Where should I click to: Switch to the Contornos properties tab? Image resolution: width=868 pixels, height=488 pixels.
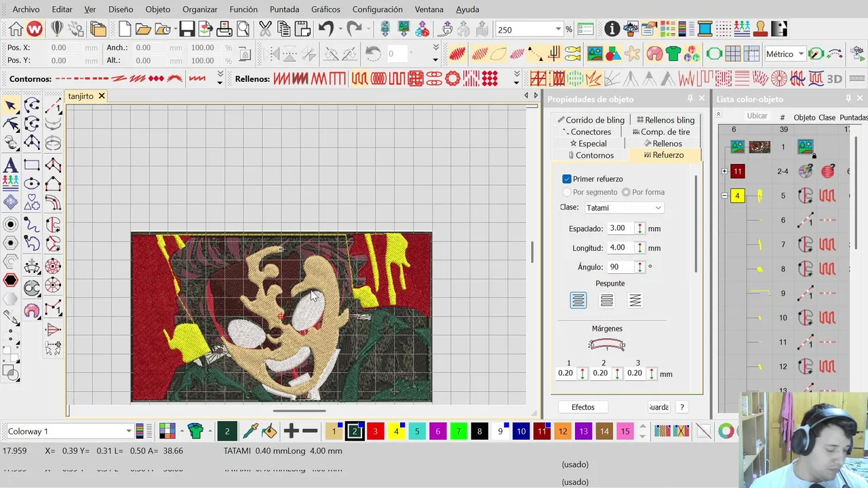591,155
